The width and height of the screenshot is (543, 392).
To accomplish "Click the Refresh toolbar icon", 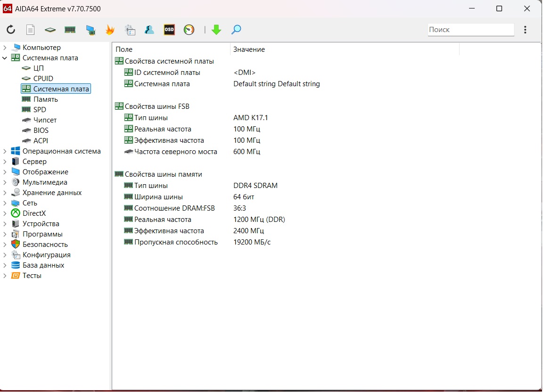I will [11, 30].
